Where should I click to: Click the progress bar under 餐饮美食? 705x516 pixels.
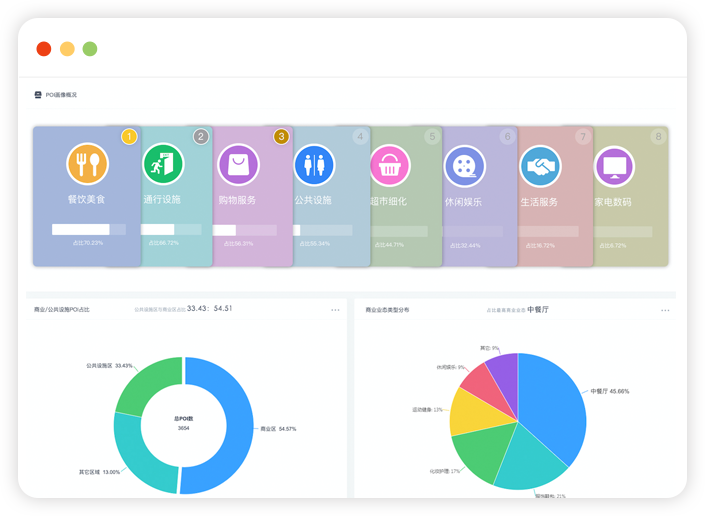pos(88,229)
